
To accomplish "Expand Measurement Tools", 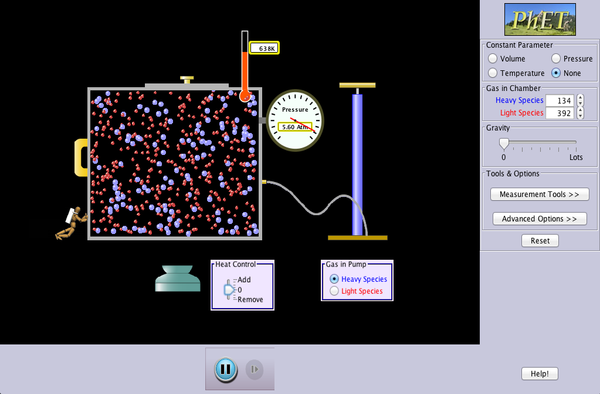I will 540,194.
